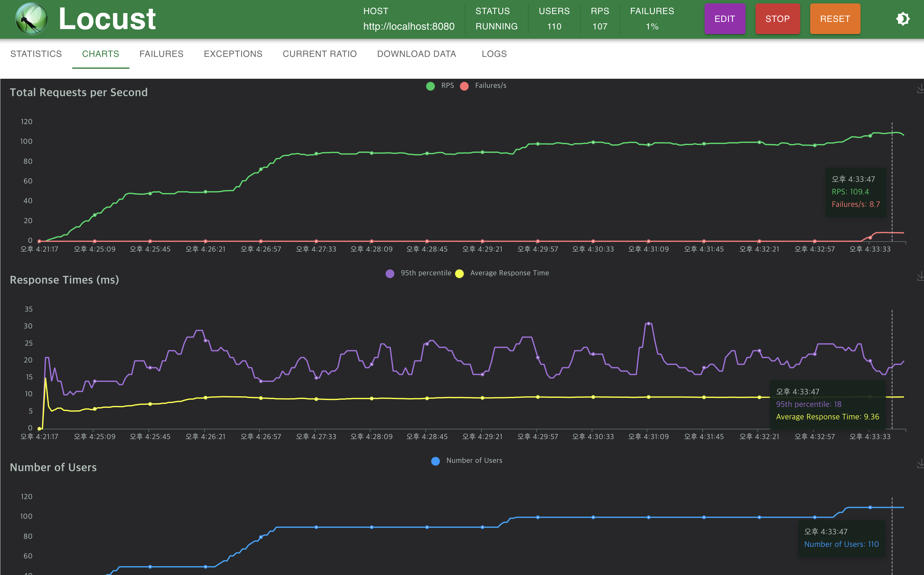Click the blue Number of Users swatch
Screen dimensions: 924x575
[435, 461]
